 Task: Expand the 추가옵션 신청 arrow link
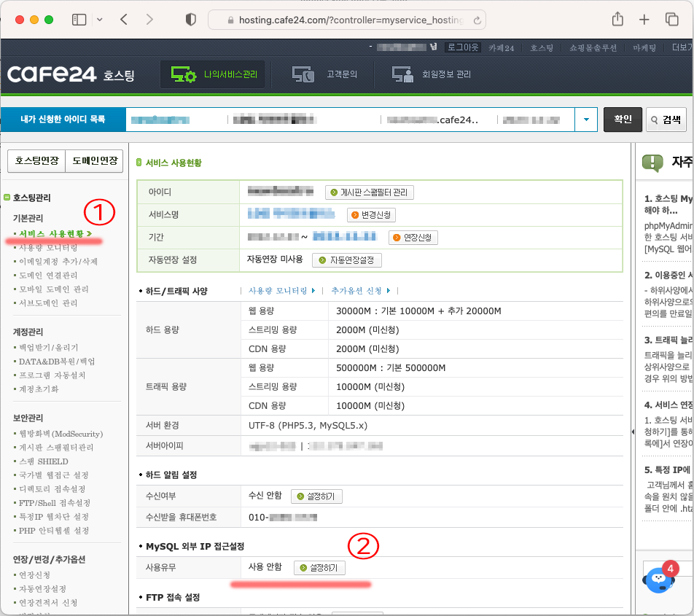point(361,291)
